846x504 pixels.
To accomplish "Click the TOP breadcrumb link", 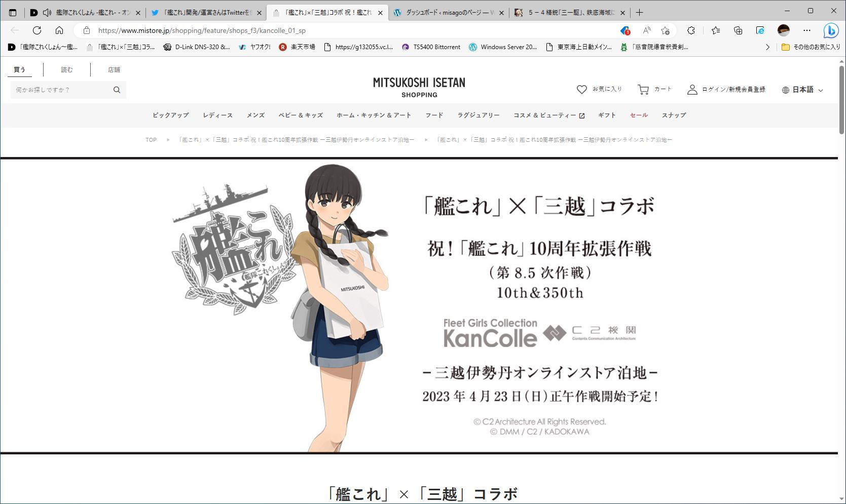I will point(151,140).
